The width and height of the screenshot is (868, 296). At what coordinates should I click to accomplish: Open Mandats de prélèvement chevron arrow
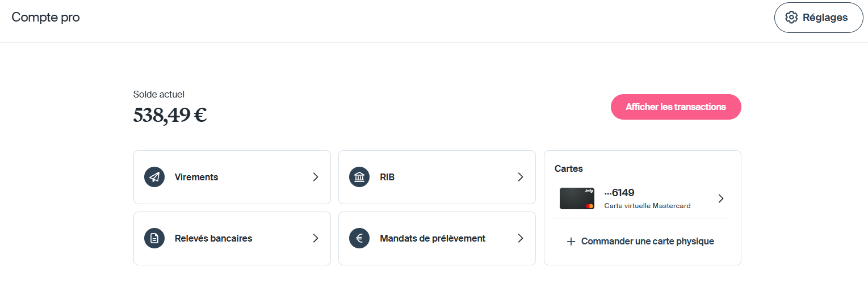coord(521,238)
